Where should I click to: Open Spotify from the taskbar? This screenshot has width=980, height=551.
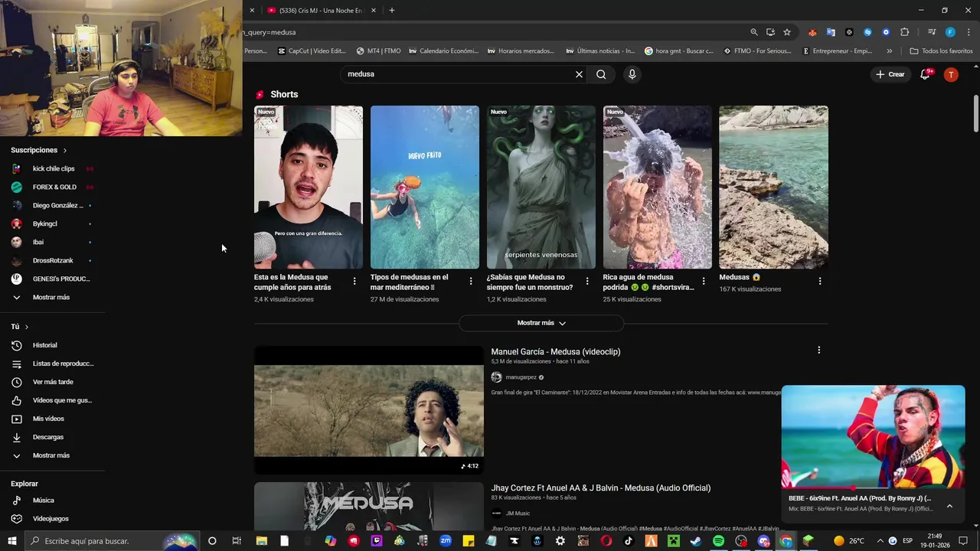coord(718,541)
